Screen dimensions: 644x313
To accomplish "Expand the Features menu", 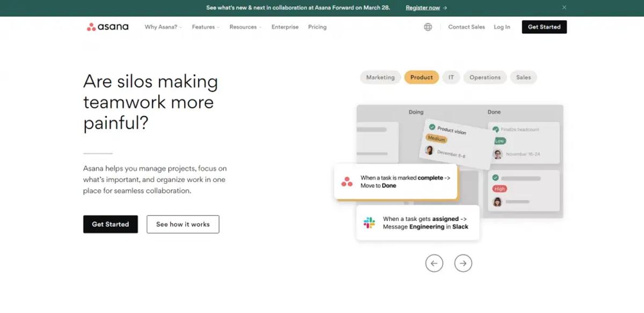I will click(206, 27).
